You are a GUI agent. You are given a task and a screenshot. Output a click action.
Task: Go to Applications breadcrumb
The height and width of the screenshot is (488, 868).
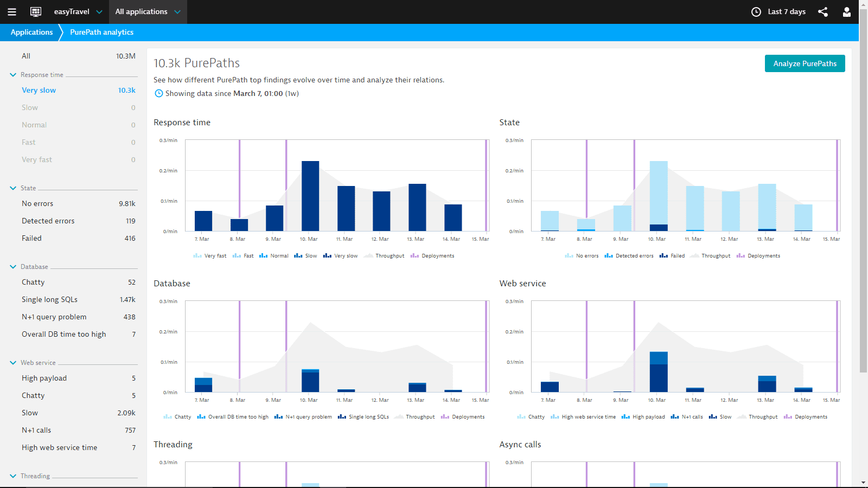pos(31,33)
